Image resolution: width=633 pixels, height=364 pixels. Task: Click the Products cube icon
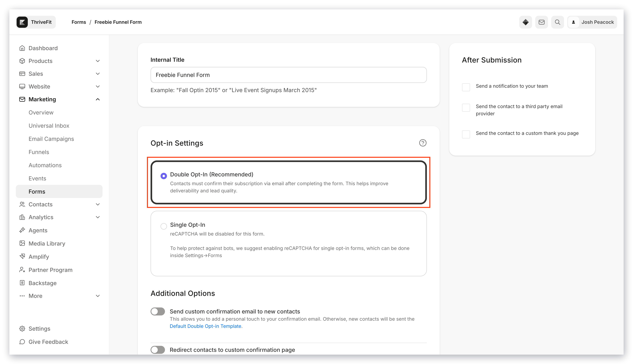pyautogui.click(x=22, y=61)
